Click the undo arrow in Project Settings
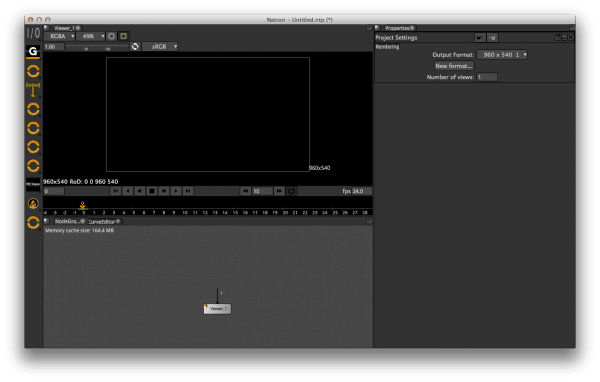Viewport: 600px width, 382px height. coord(480,38)
